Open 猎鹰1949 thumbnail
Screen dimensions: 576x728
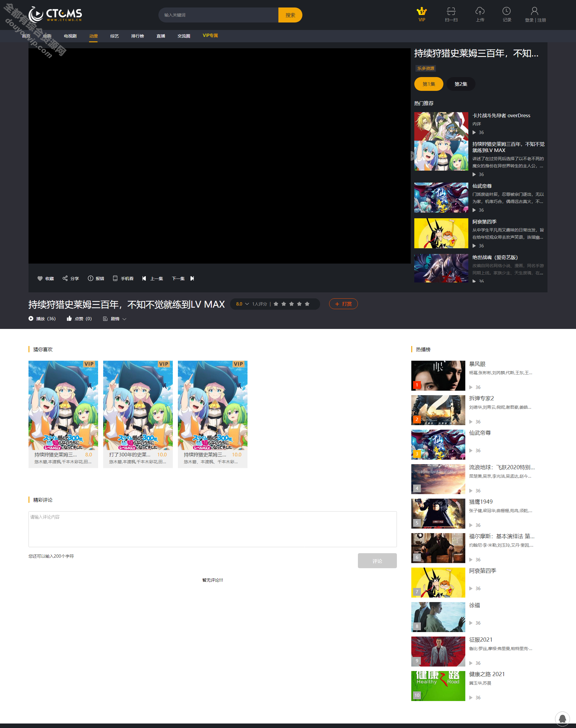pos(438,514)
